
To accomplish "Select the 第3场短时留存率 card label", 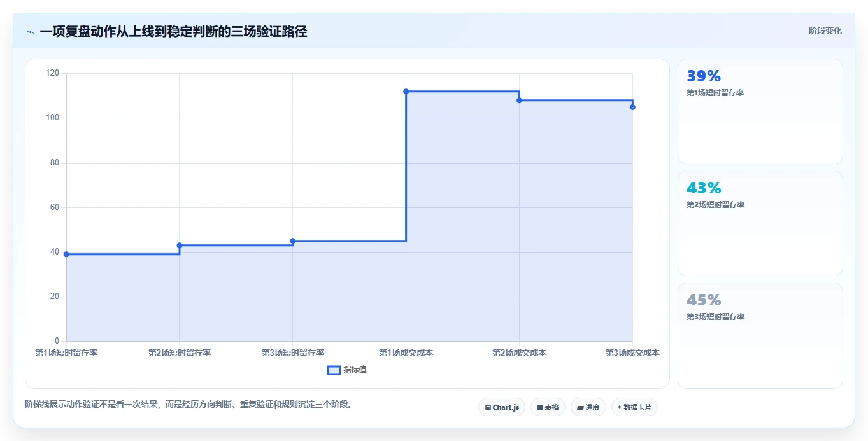I will 715,317.
